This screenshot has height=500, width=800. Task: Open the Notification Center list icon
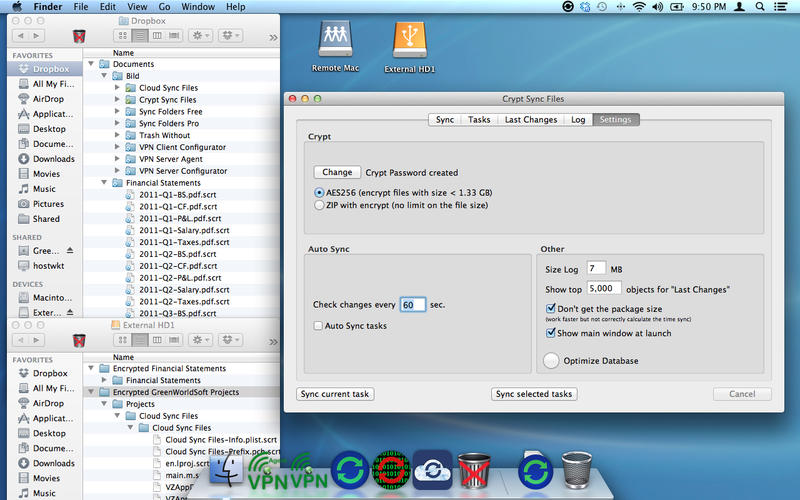tap(780, 7)
